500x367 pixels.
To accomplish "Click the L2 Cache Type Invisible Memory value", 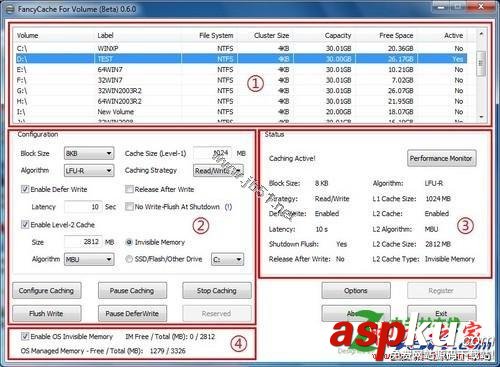I will pyautogui.click(x=450, y=259).
